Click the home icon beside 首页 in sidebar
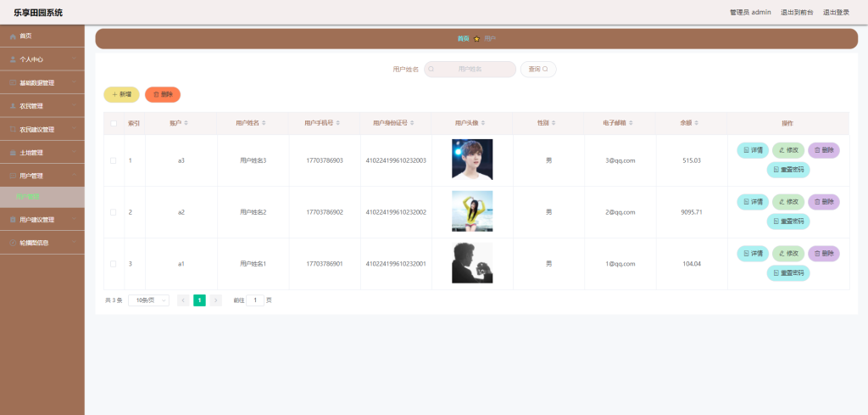The height and width of the screenshot is (415, 868). [13, 36]
